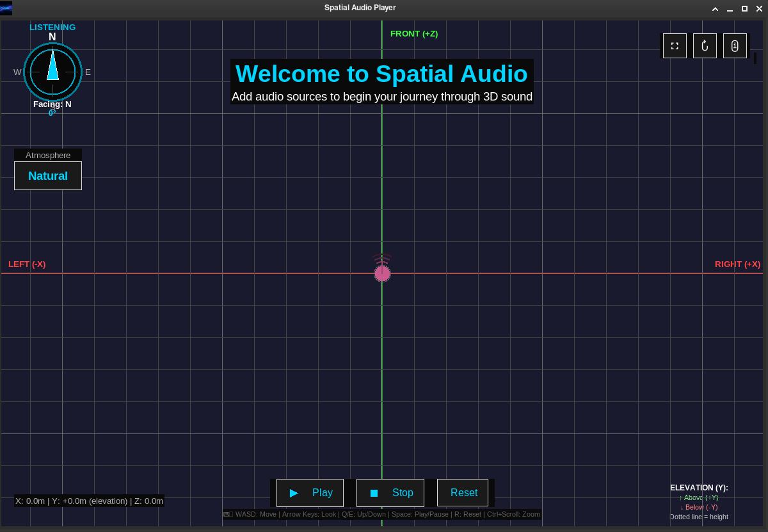Start playback with the Play button
This screenshot has width=768, height=532.
click(310, 492)
